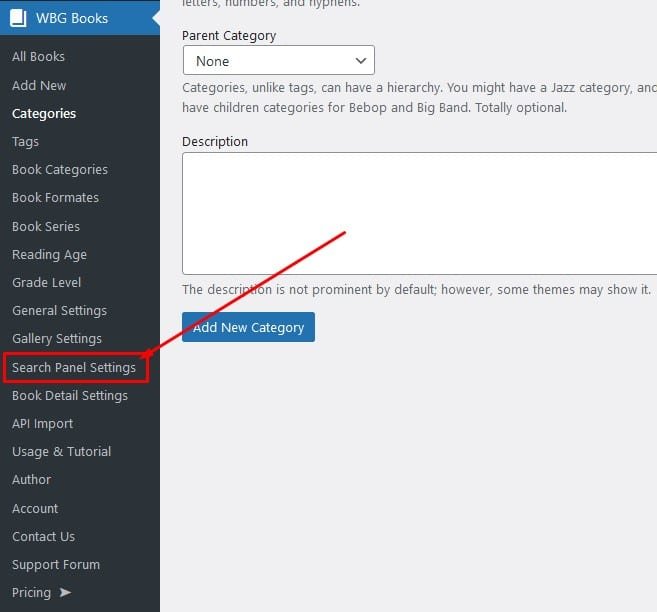The width and height of the screenshot is (657, 612).
Task: Click the Parent Category label
Action: (229, 36)
